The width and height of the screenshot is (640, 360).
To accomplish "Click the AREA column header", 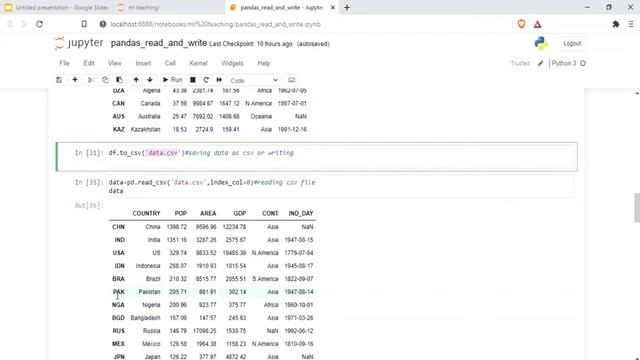I will pos(208,213).
